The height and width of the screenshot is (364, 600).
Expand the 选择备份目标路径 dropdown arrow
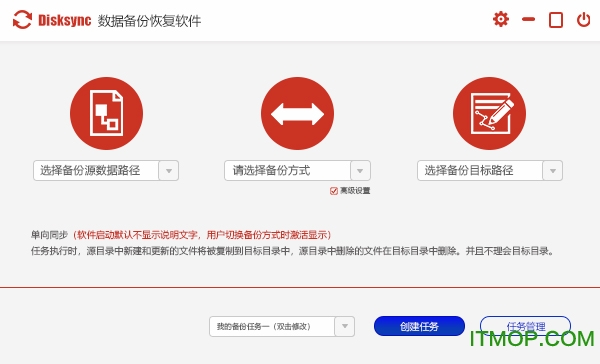[553, 171]
